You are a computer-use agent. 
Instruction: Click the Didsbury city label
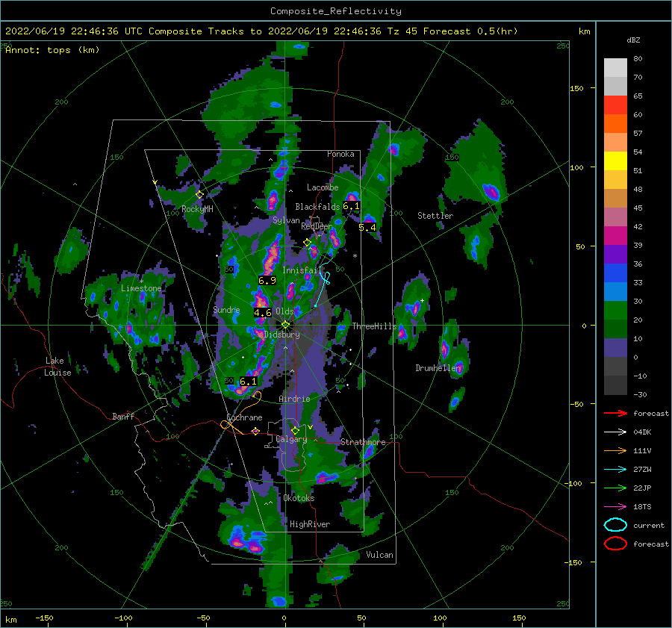coord(282,335)
